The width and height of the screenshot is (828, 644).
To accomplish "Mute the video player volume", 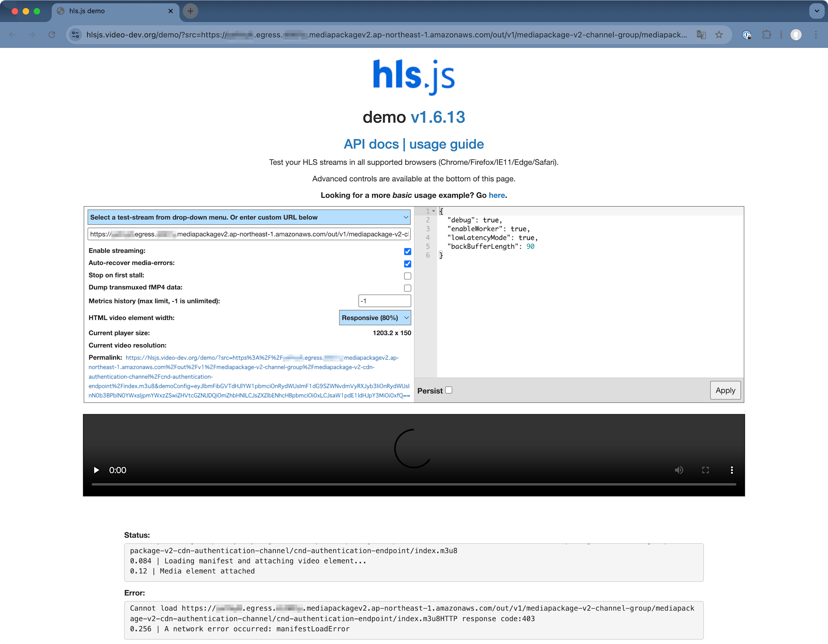I will (x=679, y=470).
